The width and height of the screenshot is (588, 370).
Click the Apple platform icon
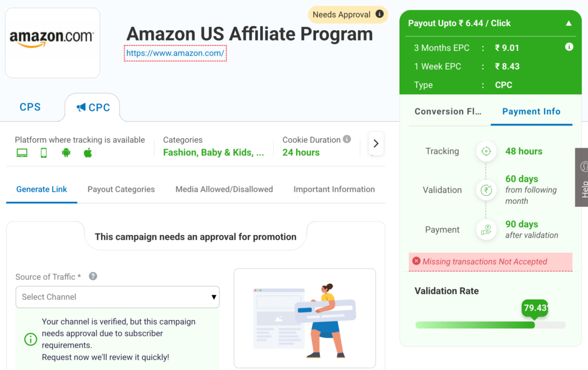coord(88,152)
